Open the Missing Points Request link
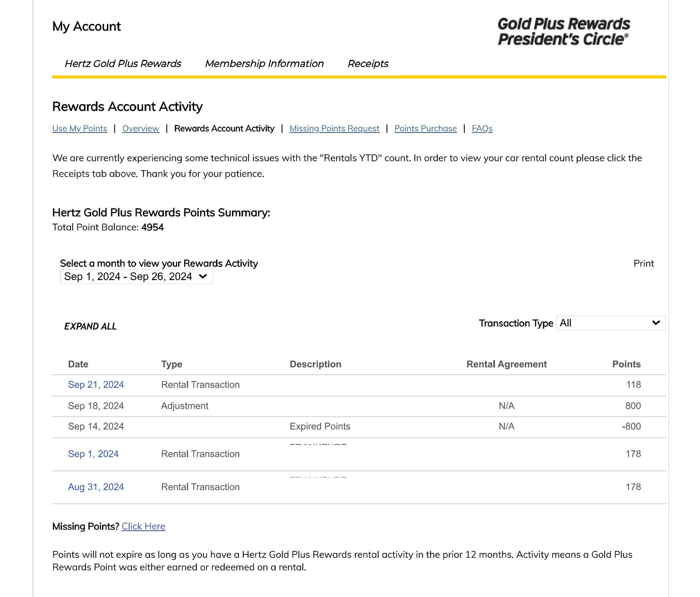Screen dimensions: 700x597 coord(334,129)
